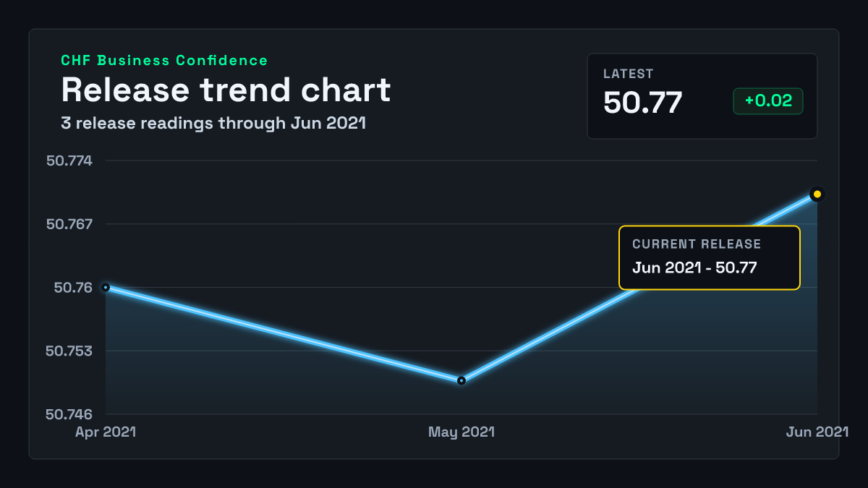Click the 50.76 y-axis label
This screenshot has width=868, height=488.
74,288
